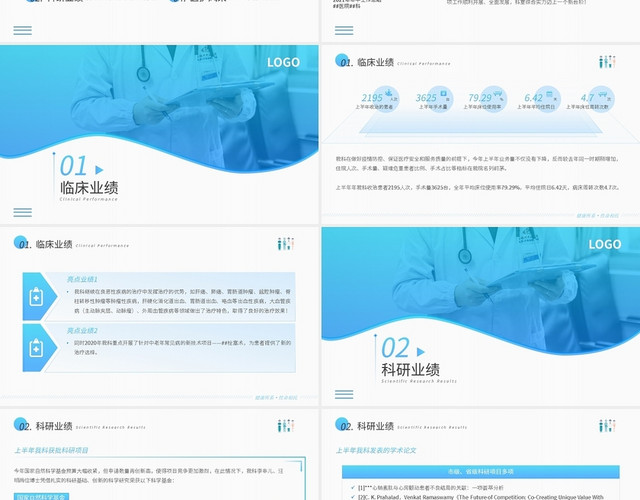Select the 4.7 statistic value
640x500 pixels.
pos(587,98)
